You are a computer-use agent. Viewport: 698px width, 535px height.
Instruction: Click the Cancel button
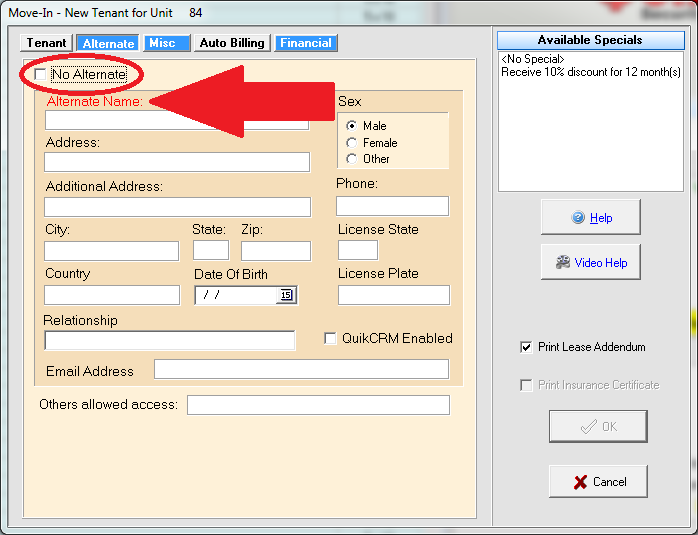pos(598,482)
